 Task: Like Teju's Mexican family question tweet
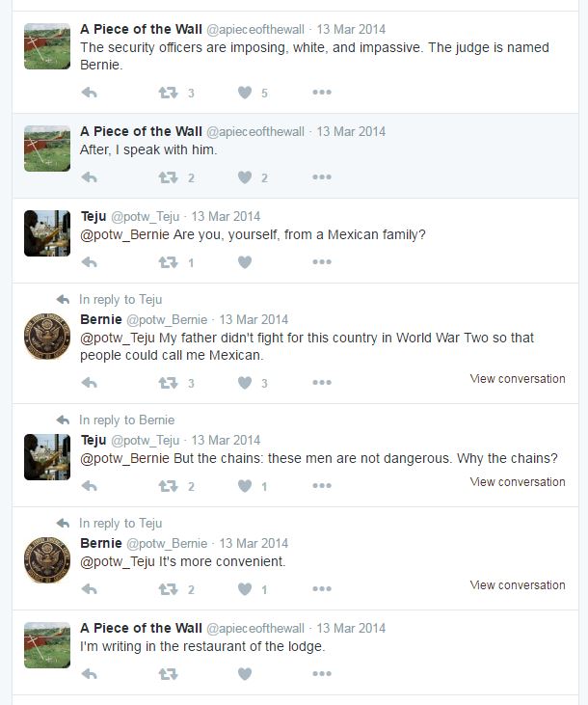point(245,262)
